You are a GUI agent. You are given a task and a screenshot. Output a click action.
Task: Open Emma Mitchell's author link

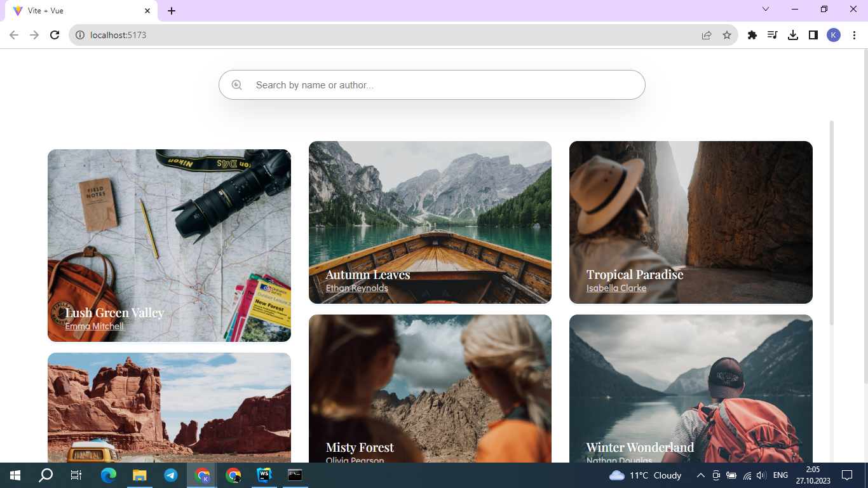[94, 326]
